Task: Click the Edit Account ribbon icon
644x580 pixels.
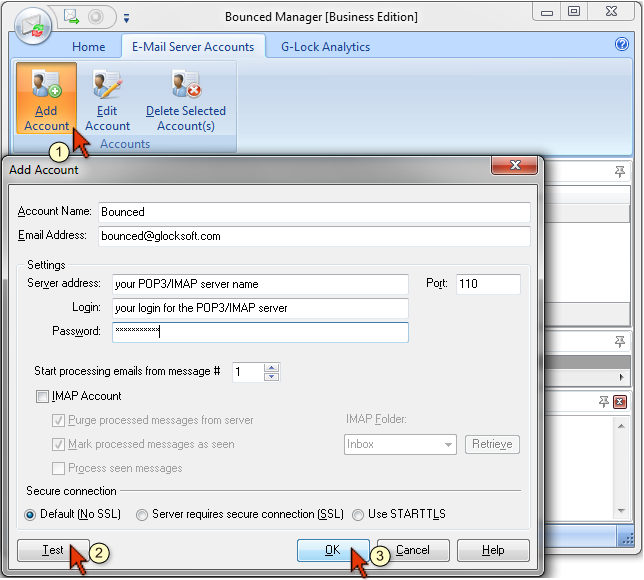Action: click(x=107, y=98)
